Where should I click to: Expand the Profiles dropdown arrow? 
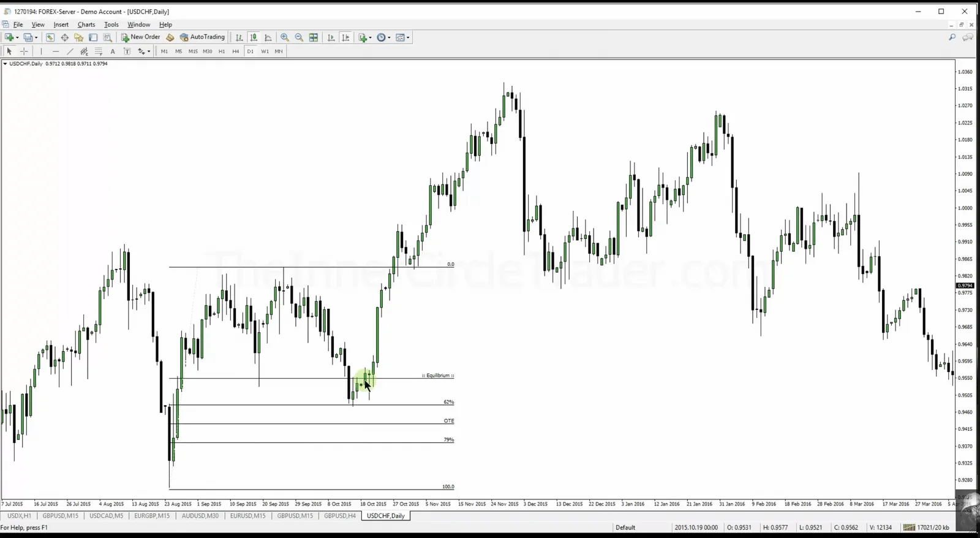[36, 37]
